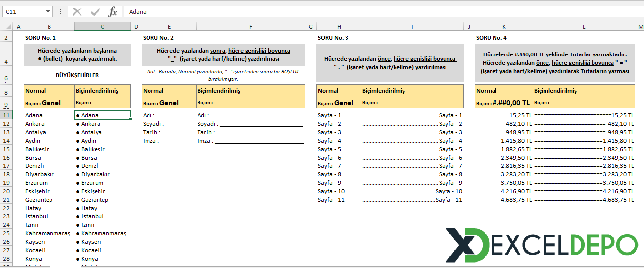Image resolution: width=644 pixels, height=268 pixels.
Task: Select normal cell 'Ankara' in column B
Action: [x=49, y=124]
